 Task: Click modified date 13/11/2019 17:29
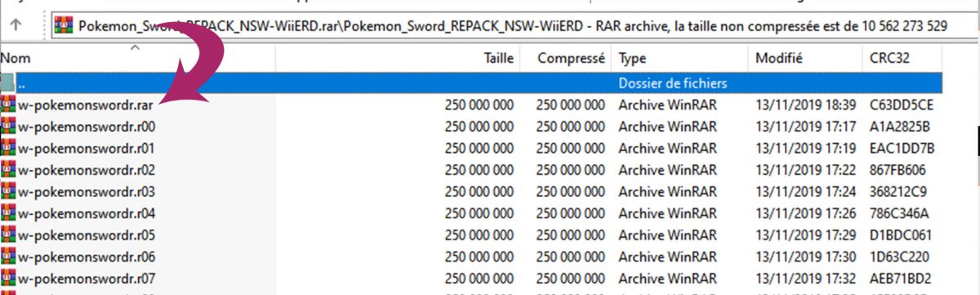(x=805, y=235)
